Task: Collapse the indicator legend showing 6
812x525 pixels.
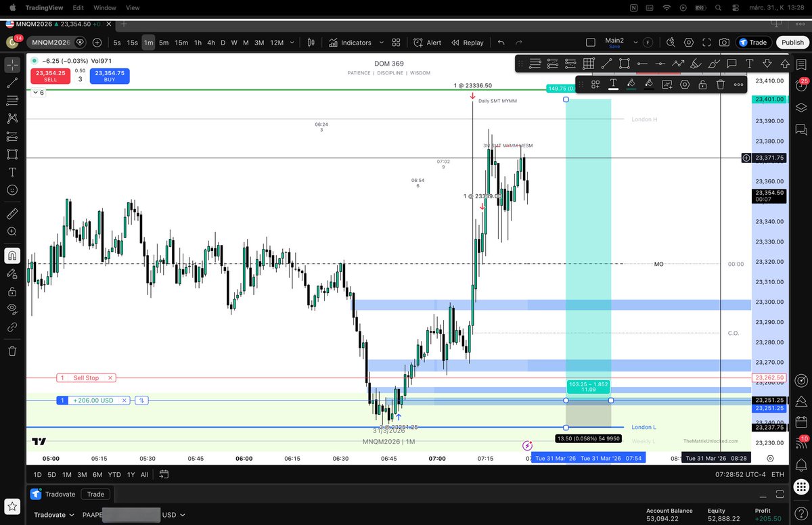Action: click(37, 93)
